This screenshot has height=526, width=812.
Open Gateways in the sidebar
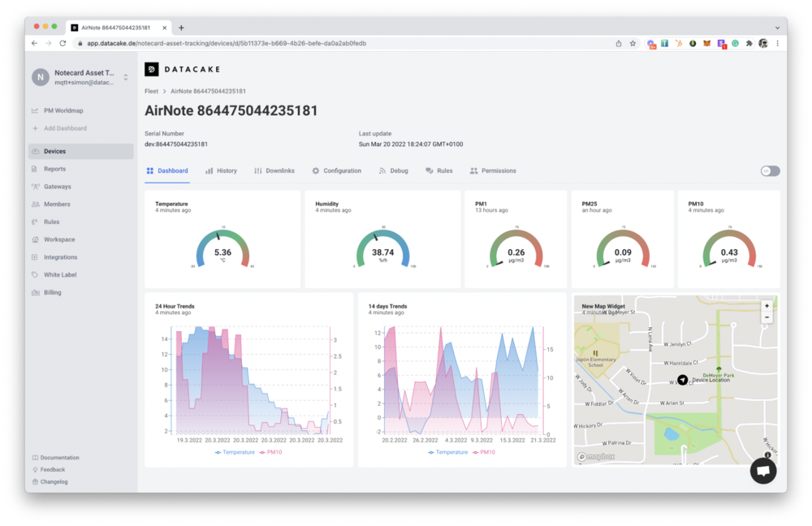coord(57,187)
